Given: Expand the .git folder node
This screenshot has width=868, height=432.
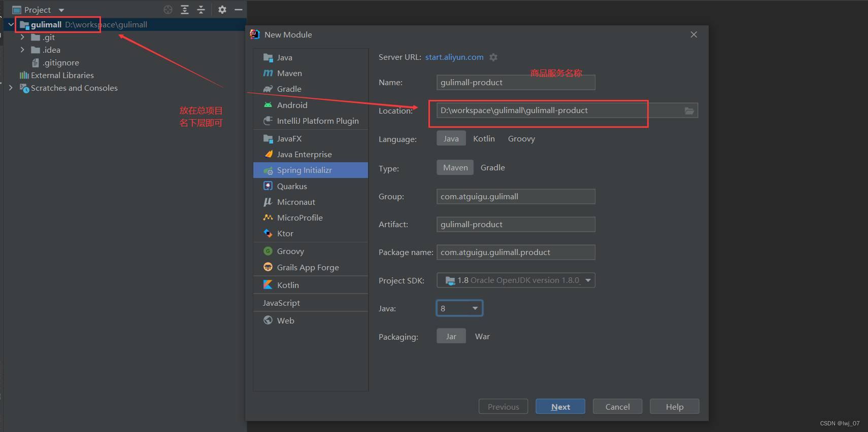Looking at the screenshot, I should (x=22, y=37).
